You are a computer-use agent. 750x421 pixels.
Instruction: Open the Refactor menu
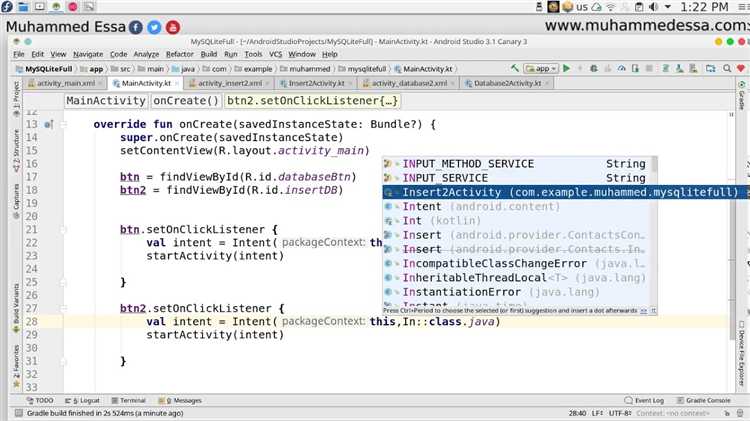pos(179,54)
